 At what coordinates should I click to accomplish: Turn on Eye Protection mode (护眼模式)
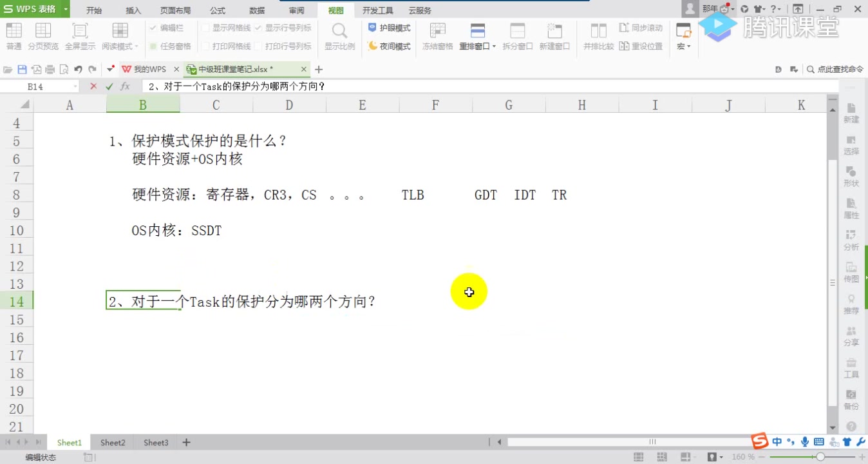coord(390,28)
